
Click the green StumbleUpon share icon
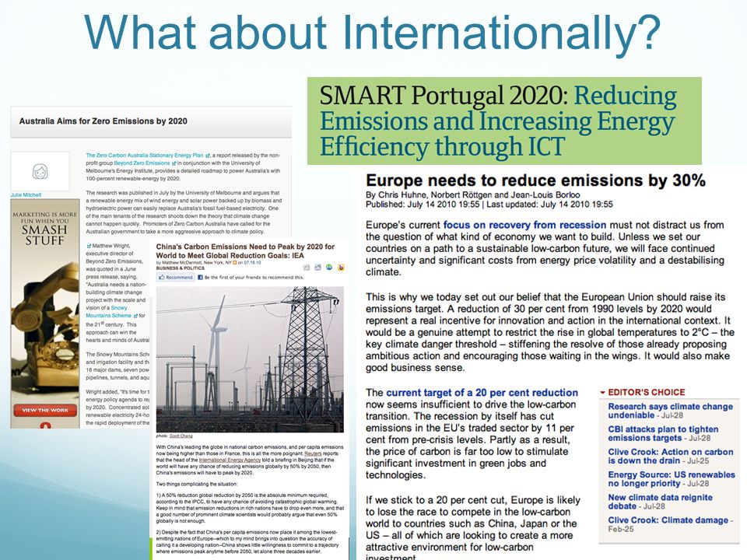click(329, 267)
